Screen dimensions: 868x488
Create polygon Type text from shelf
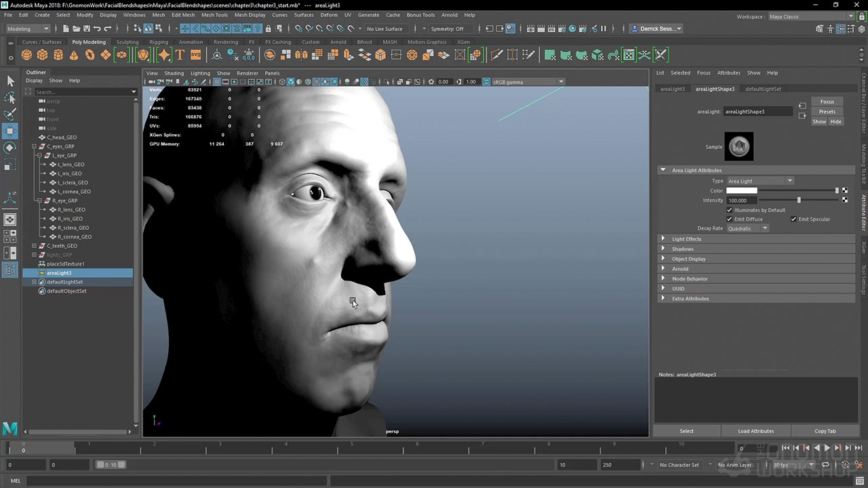coord(180,55)
